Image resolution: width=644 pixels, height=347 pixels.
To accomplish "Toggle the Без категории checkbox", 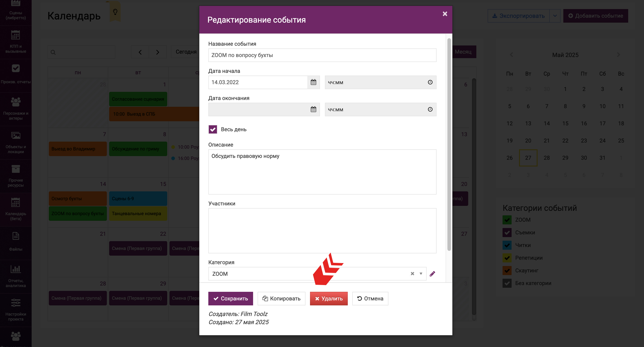I will click(x=507, y=283).
